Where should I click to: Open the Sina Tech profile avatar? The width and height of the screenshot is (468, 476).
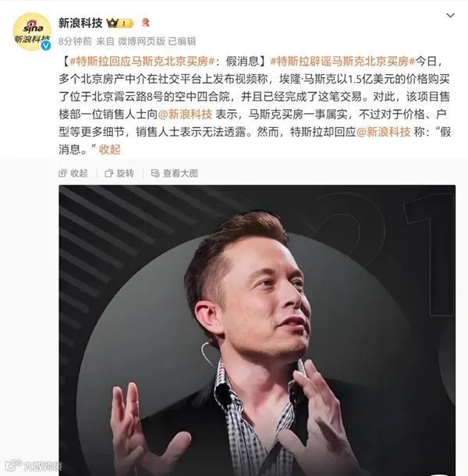(x=32, y=31)
